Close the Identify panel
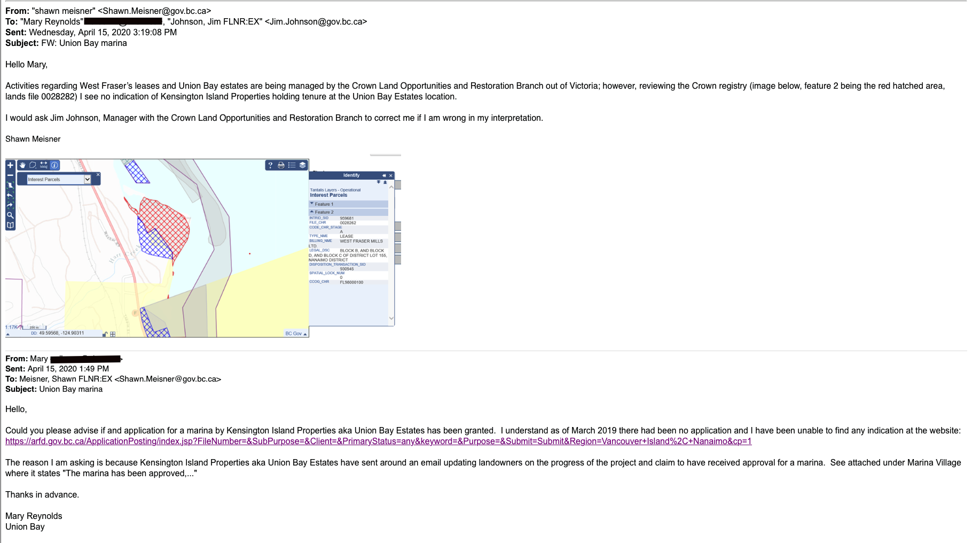The height and width of the screenshot is (543, 980). (391, 175)
